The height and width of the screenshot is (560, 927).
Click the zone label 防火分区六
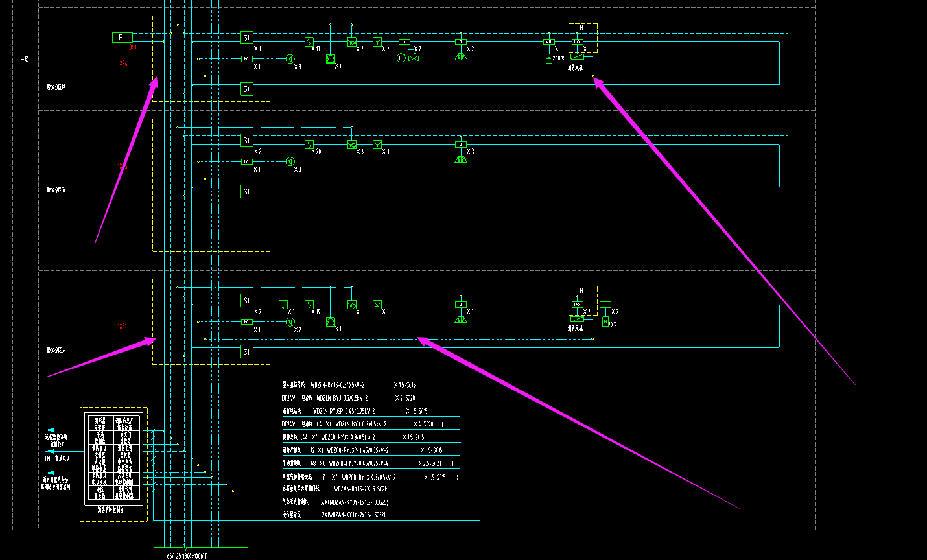pos(56,350)
